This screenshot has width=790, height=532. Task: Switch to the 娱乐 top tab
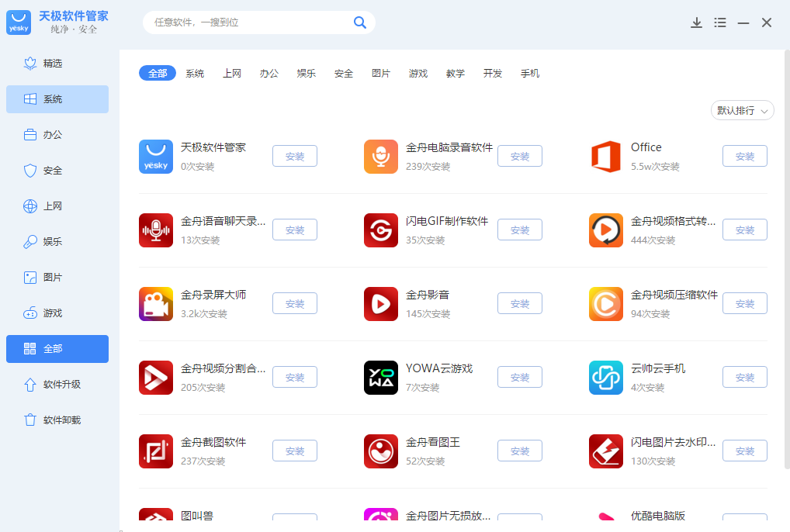tap(307, 74)
